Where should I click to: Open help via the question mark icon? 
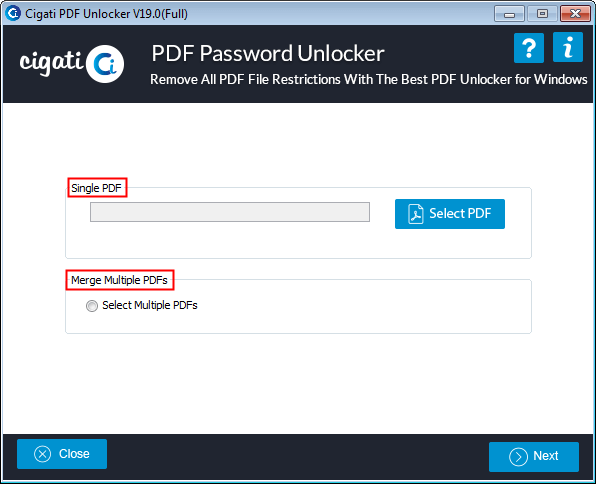[529, 48]
